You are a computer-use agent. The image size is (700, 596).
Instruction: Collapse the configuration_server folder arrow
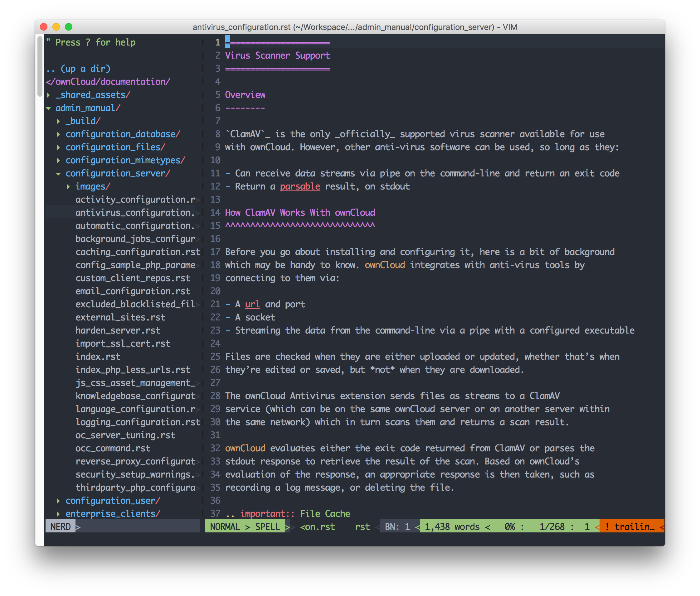[x=58, y=174]
